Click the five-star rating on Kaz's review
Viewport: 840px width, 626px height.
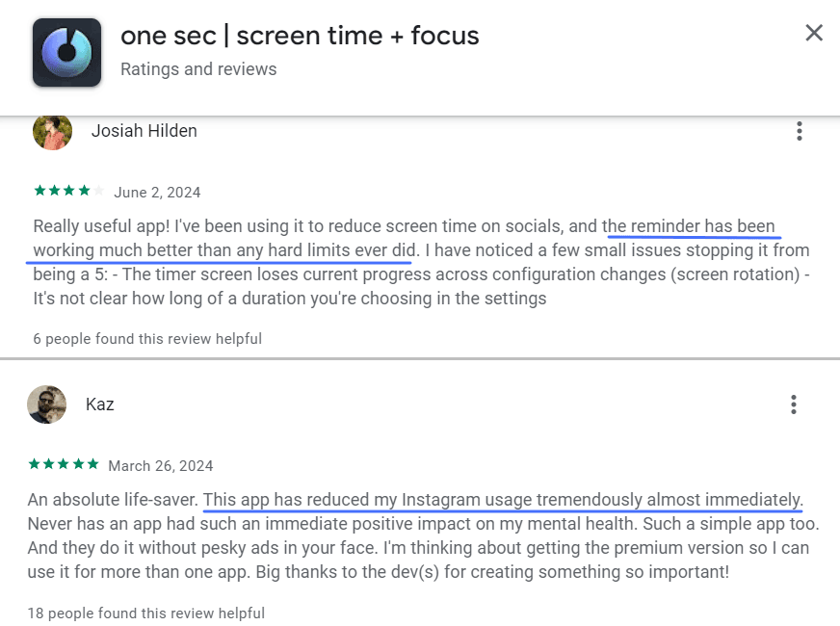(x=64, y=464)
